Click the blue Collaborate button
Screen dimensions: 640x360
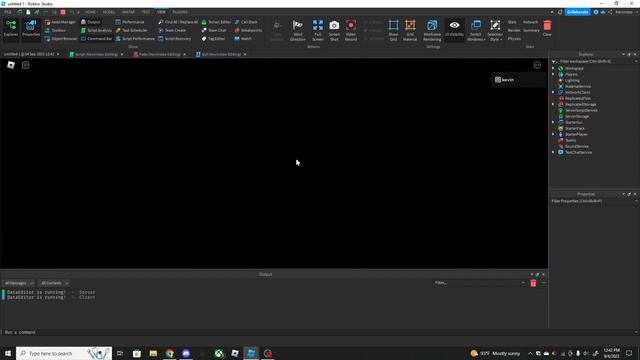click(577, 12)
